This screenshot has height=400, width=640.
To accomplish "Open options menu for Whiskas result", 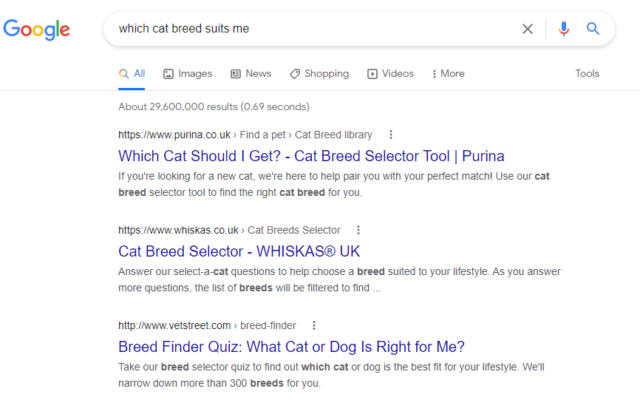I will point(358,230).
